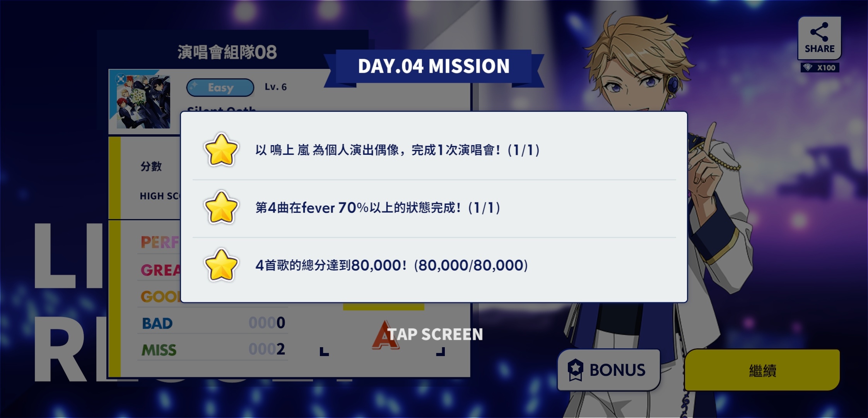
Task: Select the Easy difficulty badge
Action: point(220,87)
